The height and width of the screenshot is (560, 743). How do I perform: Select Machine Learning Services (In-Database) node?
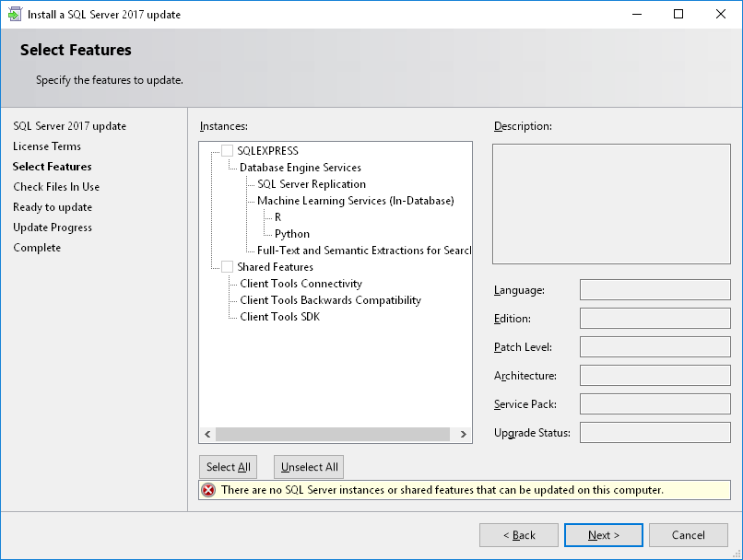pos(355,201)
